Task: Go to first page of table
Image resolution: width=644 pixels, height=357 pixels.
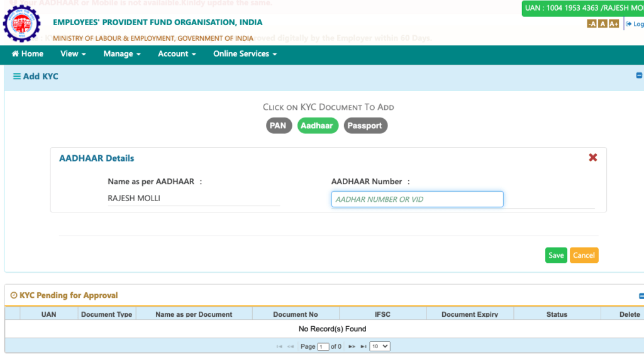Action: point(279,347)
